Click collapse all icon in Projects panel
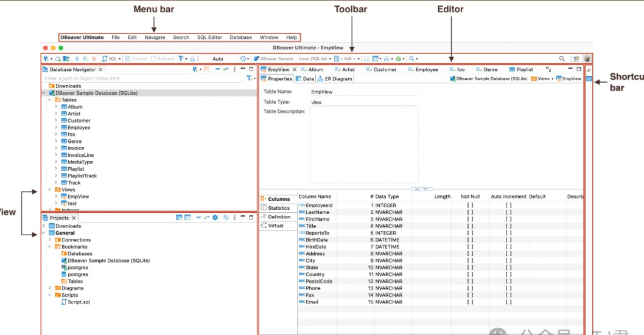This screenshot has height=335, width=644. click(198, 217)
